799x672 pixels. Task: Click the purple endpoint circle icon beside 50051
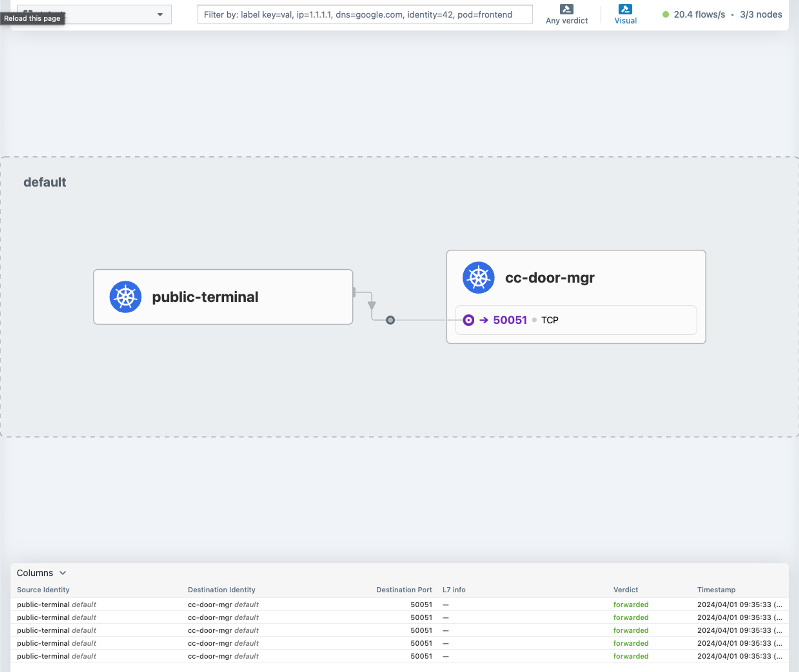point(468,320)
